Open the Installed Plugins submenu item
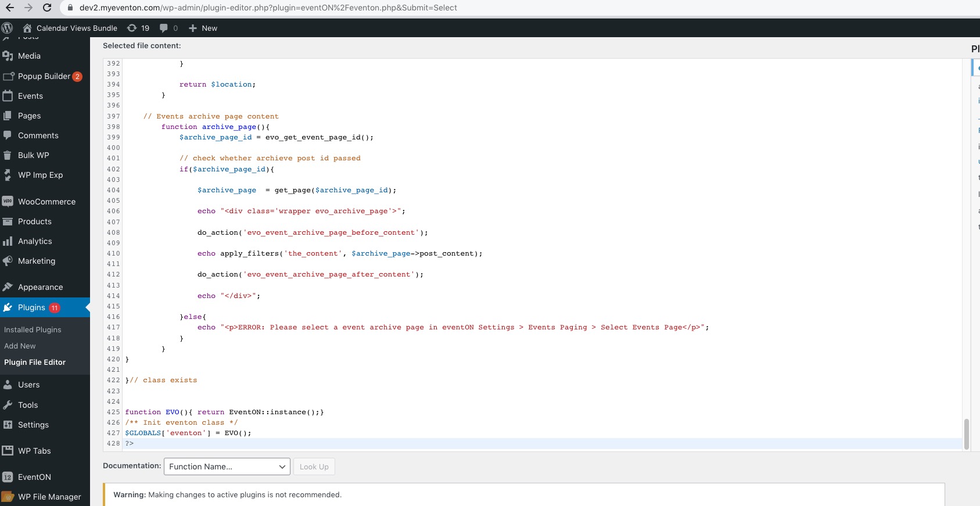 coord(33,329)
